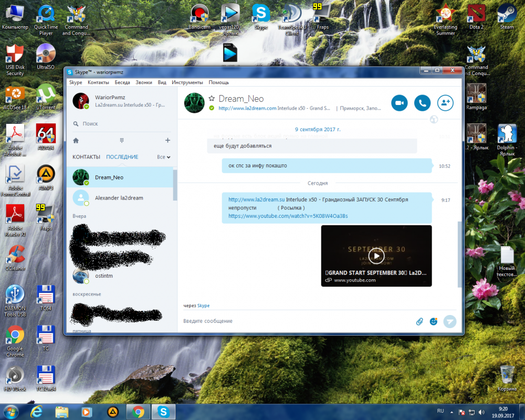Start a video call with Dream_Neo
Screen dimensions: 525x420
pyautogui.click(x=400, y=103)
